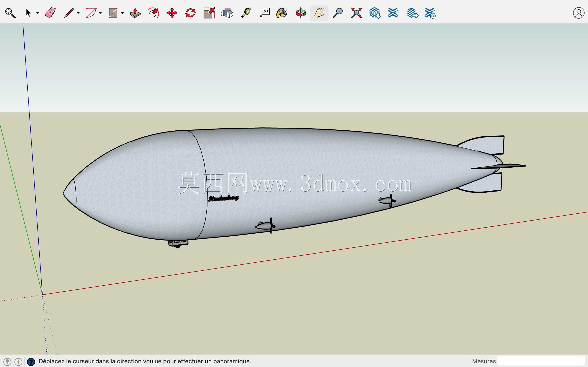The height and width of the screenshot is (367, 588).
Task: Select the arrow Select tool
Action: tap(28, 13)
